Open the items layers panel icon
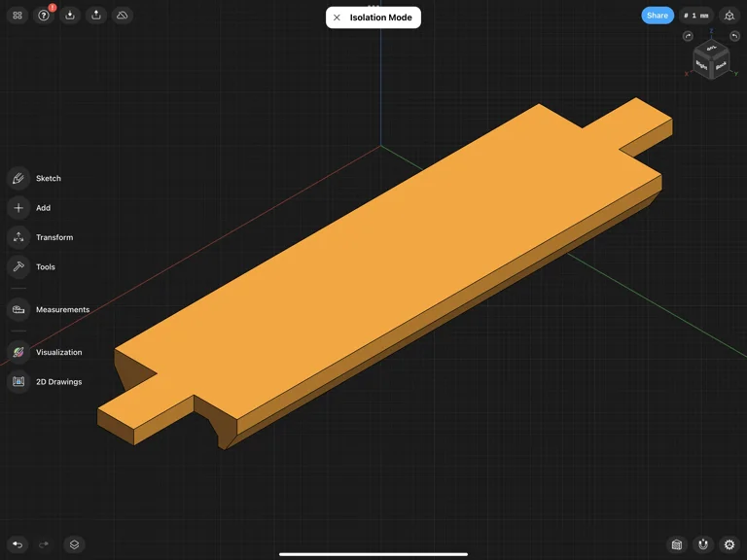 pos(74,544)
